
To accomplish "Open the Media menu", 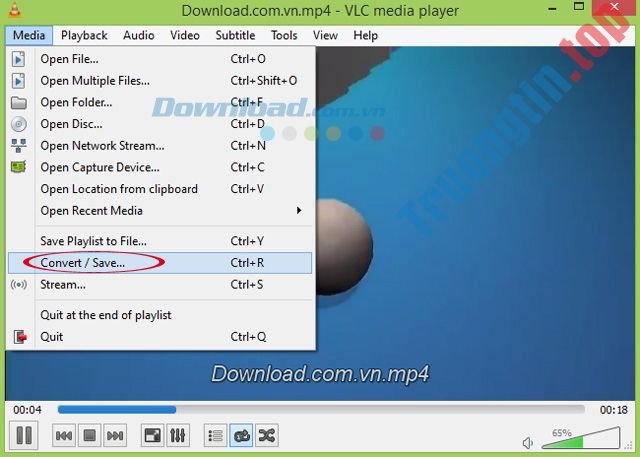I will pos(29,35).
